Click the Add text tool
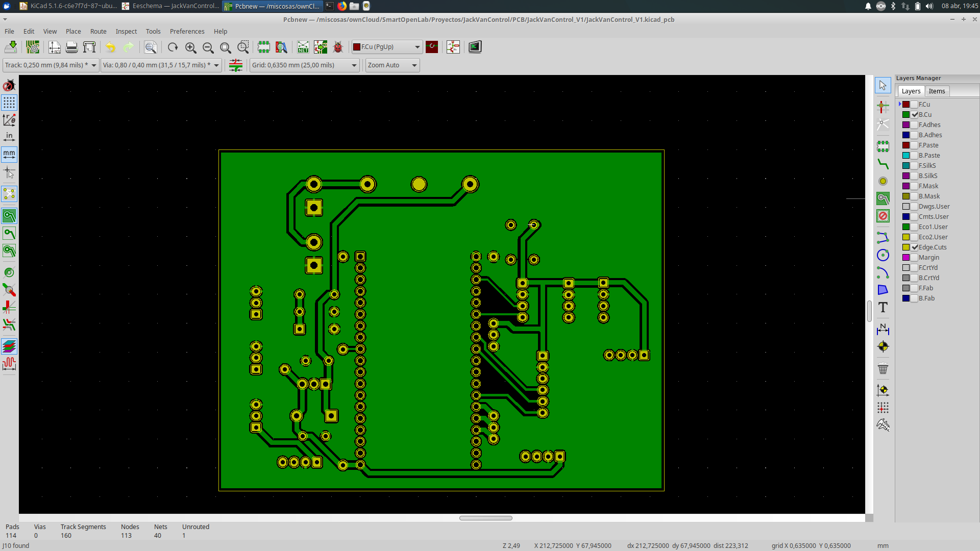The height and width of the screenshot is (551, 980). (x=883, y=307)
